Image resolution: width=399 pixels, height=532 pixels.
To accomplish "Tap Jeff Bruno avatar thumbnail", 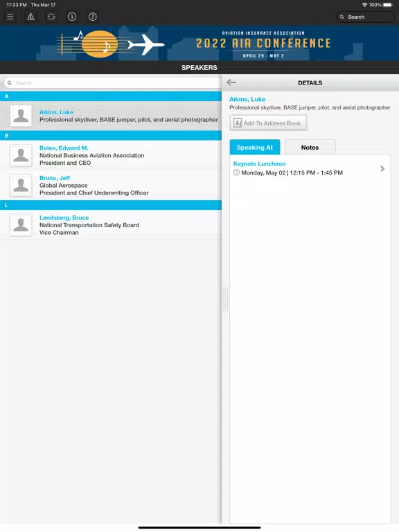I will tap(21, 185).
